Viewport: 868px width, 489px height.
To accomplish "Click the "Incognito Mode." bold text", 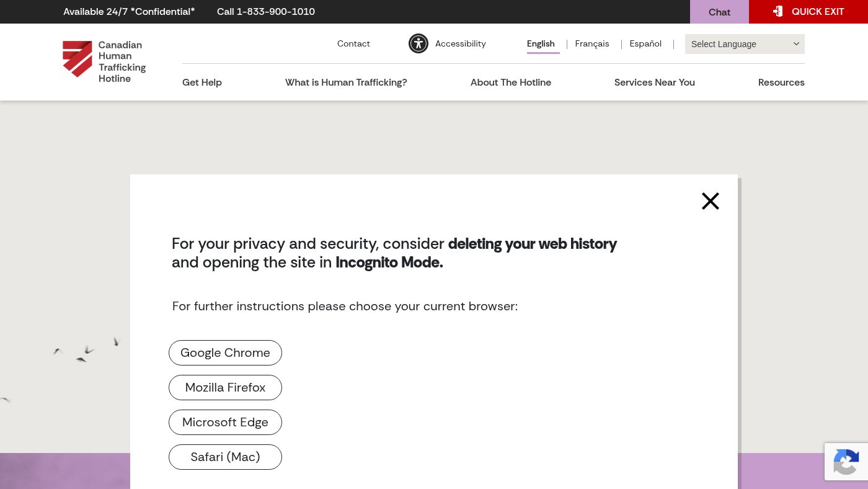I will coord(389,262).
